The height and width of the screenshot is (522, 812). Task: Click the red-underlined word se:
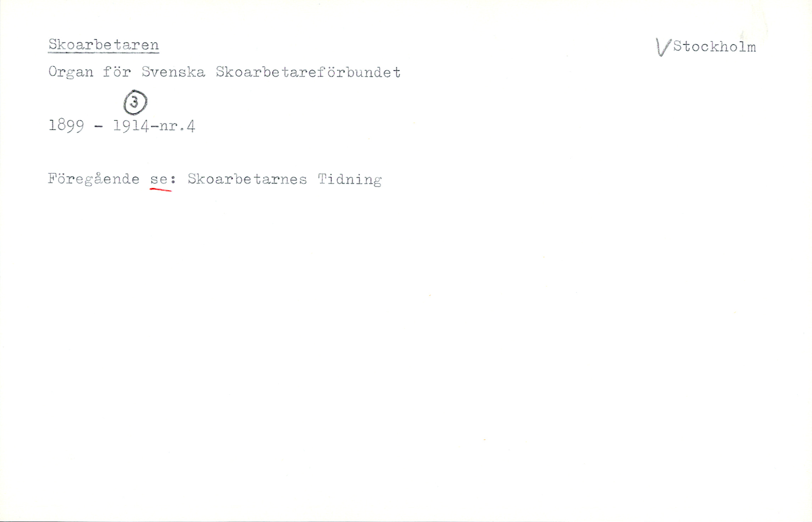163,179
